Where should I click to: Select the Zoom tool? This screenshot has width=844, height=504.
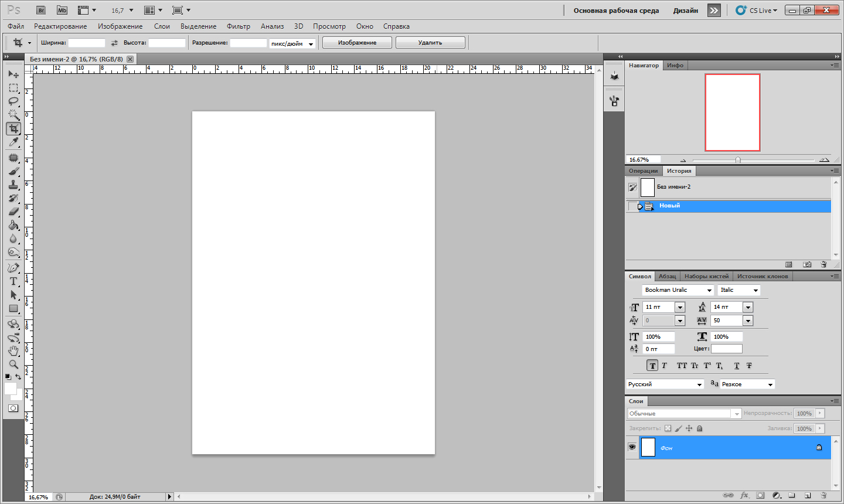coord(13,365)
